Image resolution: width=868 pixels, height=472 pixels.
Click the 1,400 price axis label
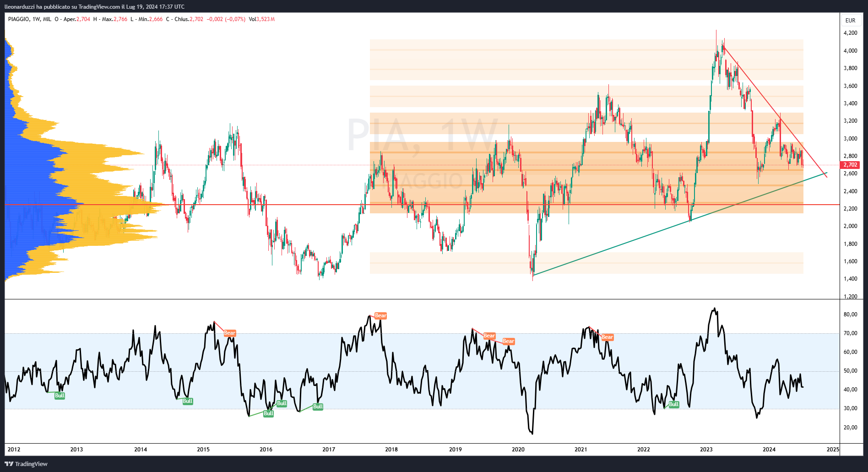(x=850, y=279)
